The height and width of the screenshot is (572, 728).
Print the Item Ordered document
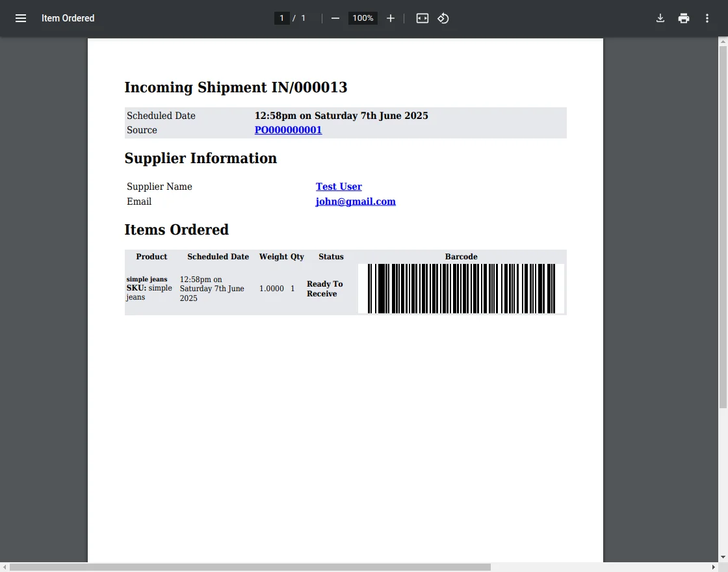point(684,18)
